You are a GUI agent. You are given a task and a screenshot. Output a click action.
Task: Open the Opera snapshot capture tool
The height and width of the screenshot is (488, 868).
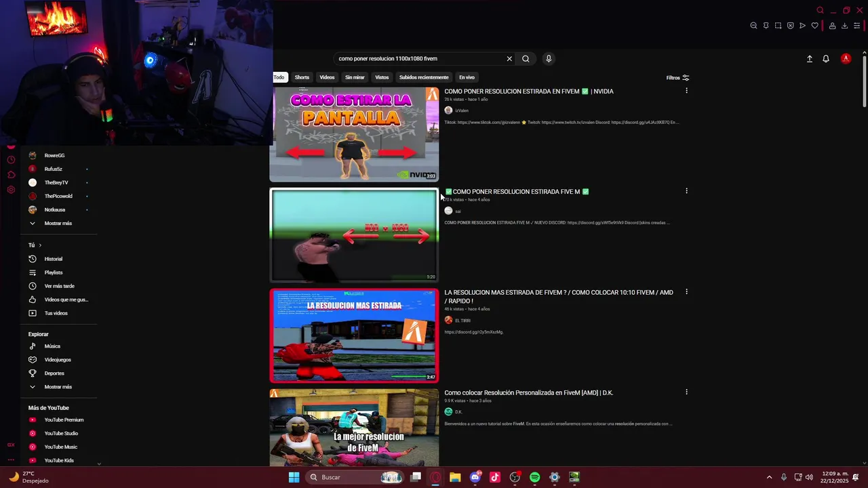[778, 26]
